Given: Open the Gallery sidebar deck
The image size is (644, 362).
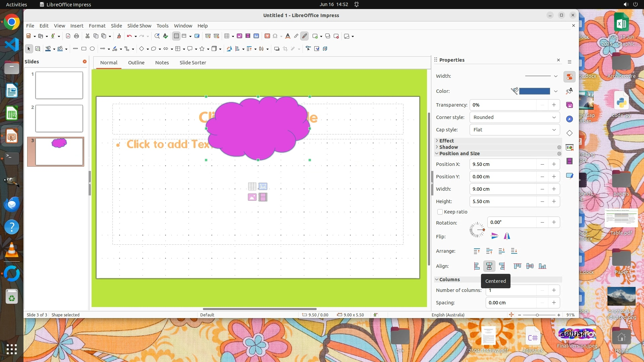Looking at the screenshot, I should click(570, 105).
